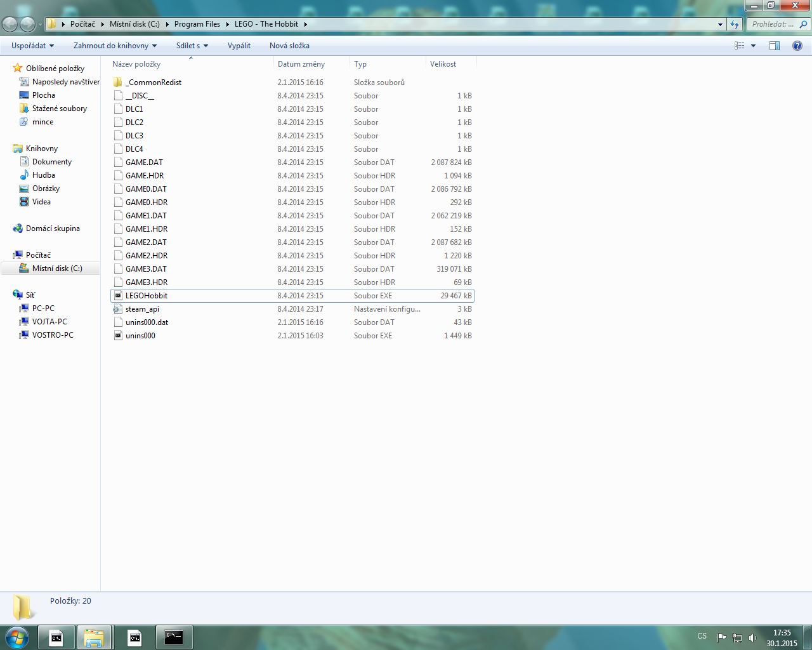This screenshot has width=812, height=650.
Task: Open the Windows Start menu orb
Action: tap(17, 637)
